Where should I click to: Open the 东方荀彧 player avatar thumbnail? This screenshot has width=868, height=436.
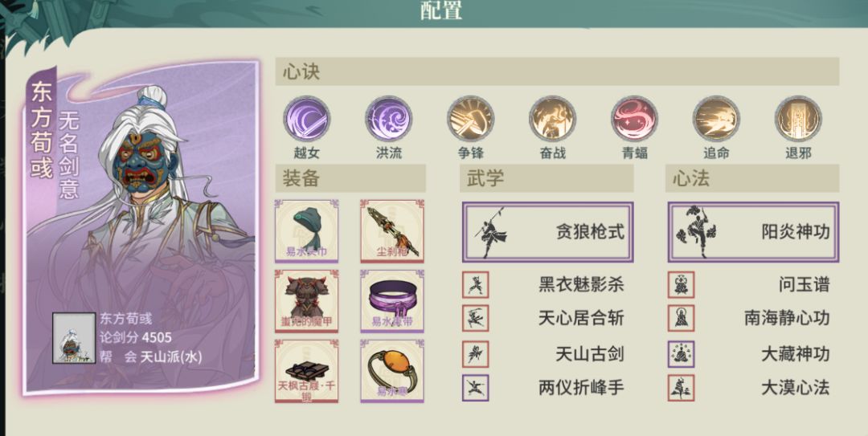pyautogui.click(x=74, y=338)
